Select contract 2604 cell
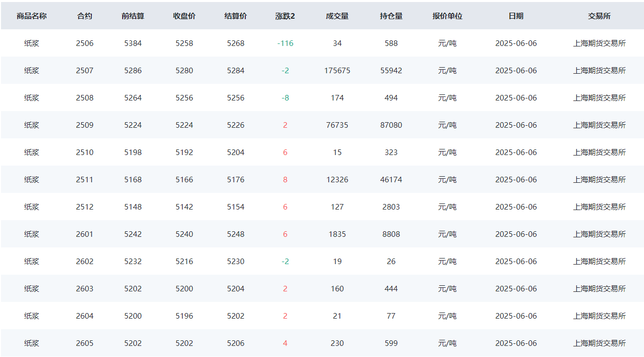 click(x=85, y=316)
